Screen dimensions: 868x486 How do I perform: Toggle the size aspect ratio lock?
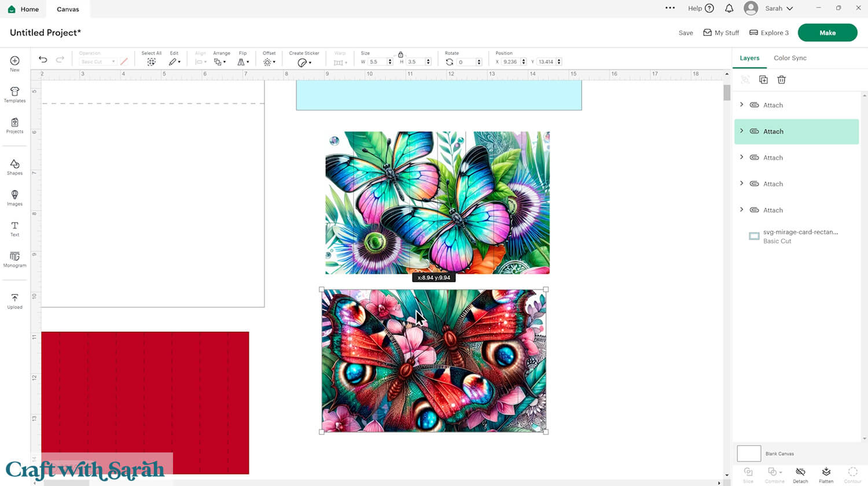(x=400, y=54)
